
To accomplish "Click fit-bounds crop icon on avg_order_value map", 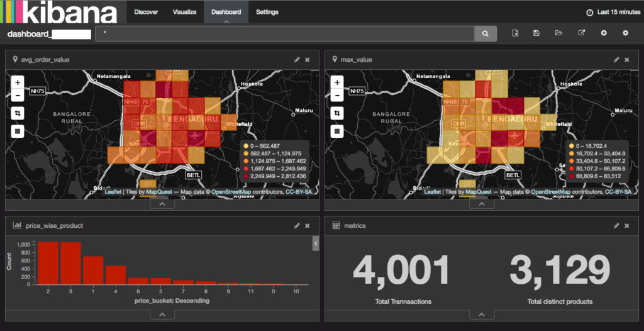I will [x=18, y=113].
